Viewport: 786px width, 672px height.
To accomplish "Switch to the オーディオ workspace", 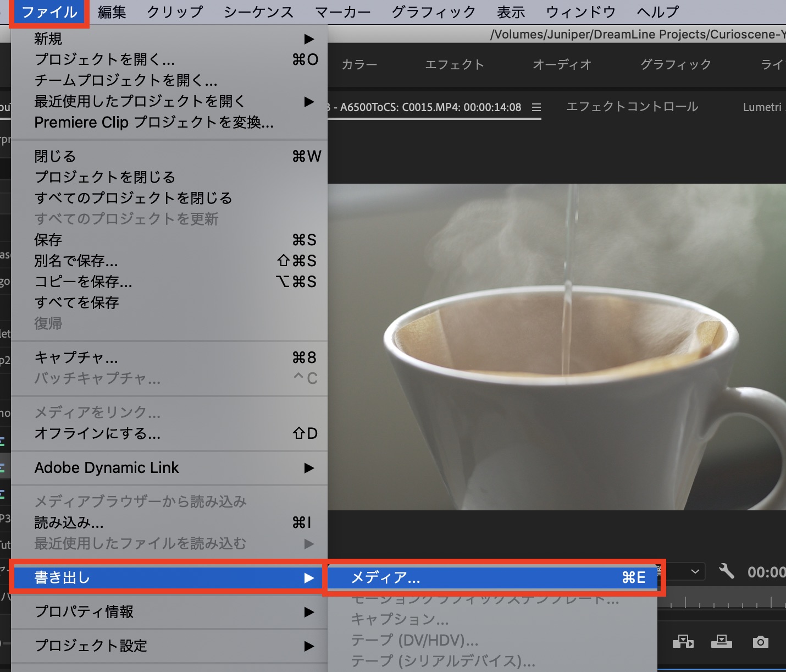I will pos(562,65).
